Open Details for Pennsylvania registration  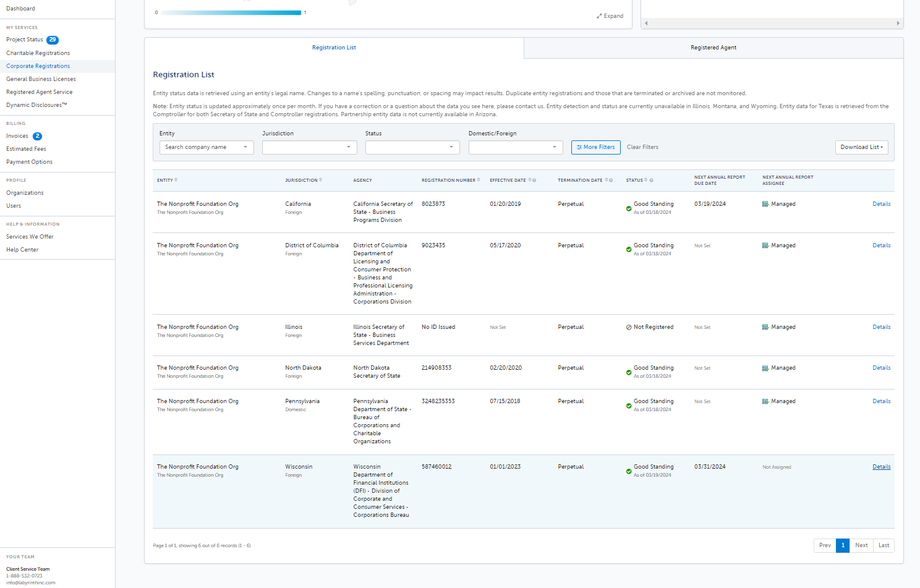point(882,401)
